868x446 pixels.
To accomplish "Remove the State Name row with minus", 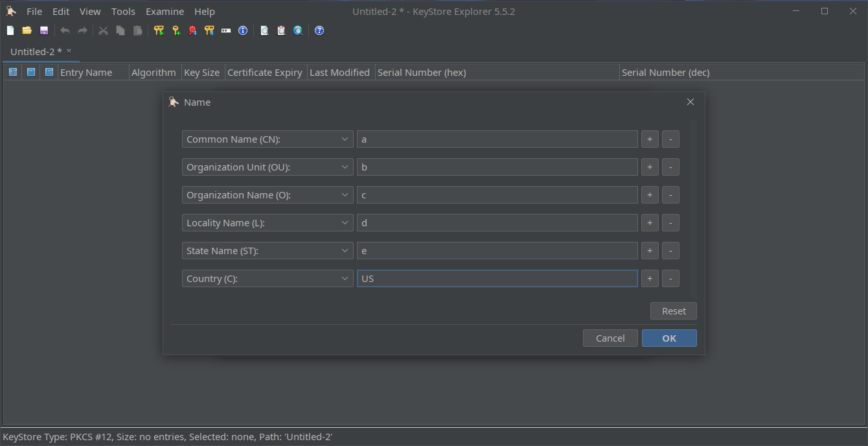I will click(670, 251).
